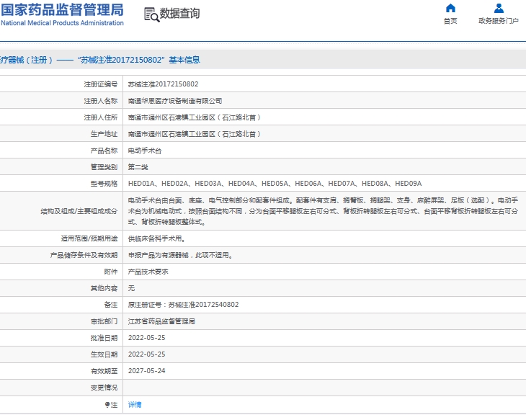Click the HED01A model specification list
526x420 pixels.
click(275, 184)
